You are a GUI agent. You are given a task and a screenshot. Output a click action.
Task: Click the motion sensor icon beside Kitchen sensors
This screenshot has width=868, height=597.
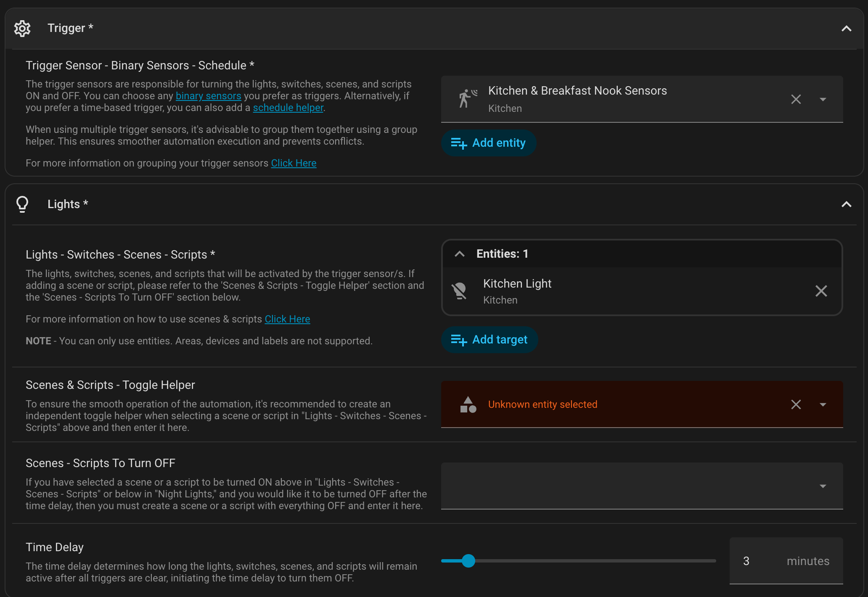(x=468, y=99)
